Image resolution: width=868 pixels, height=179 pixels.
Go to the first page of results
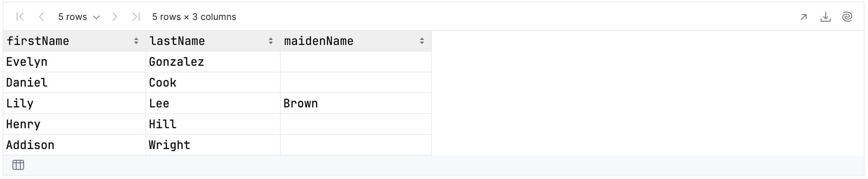coord(20,17)
